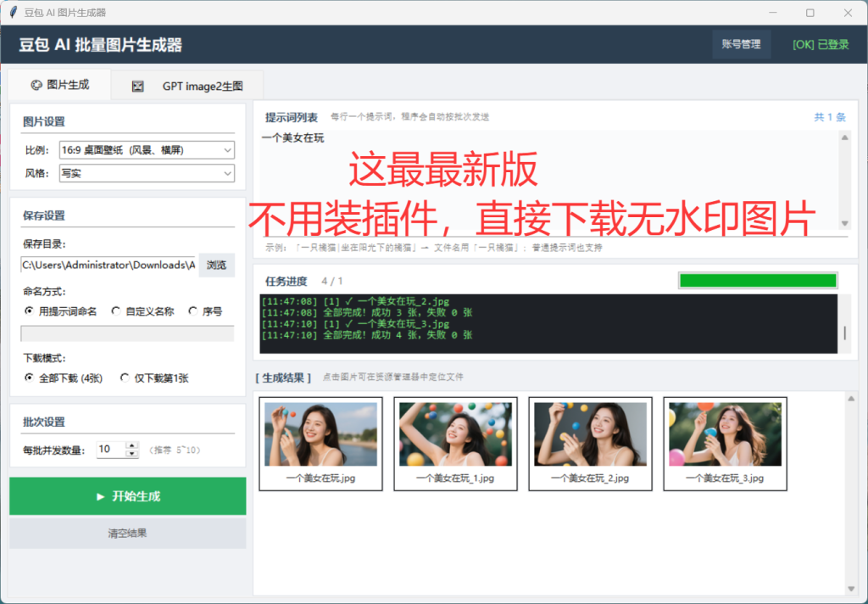Open 账号管理 account management
This screenshot has width=868, height=604.
pos(741,44)
